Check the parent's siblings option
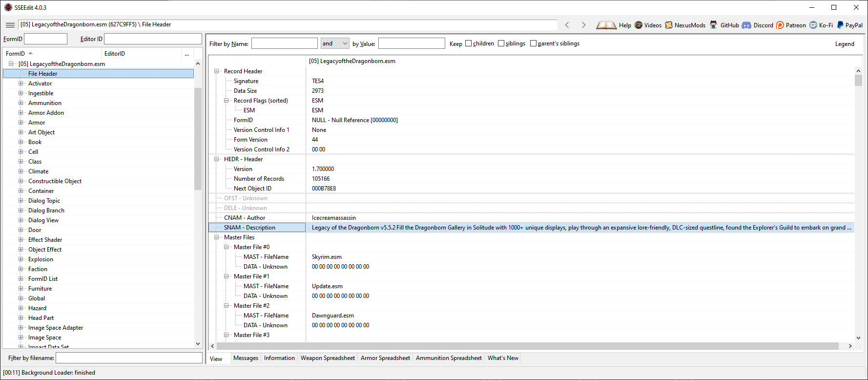 (533, 43)
